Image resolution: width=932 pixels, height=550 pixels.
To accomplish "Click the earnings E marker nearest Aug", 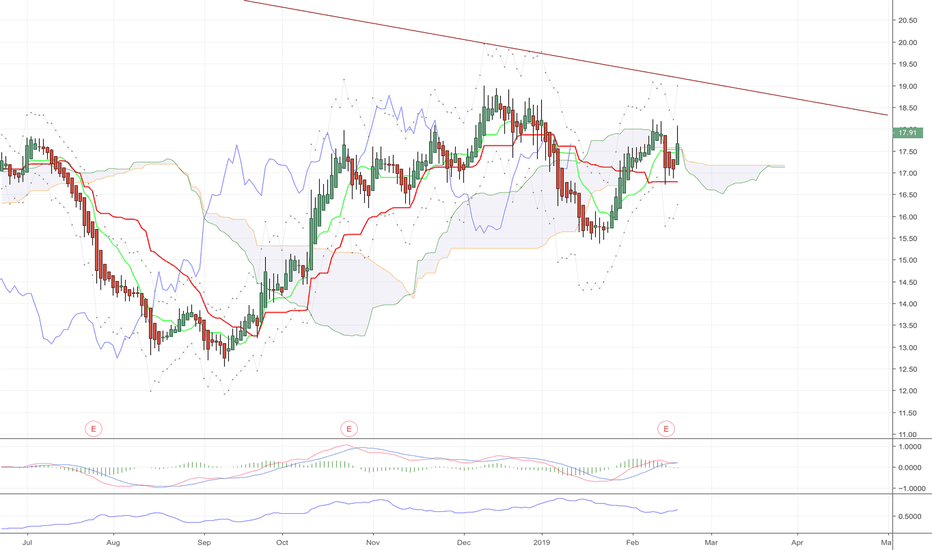I will click(93, 428).
